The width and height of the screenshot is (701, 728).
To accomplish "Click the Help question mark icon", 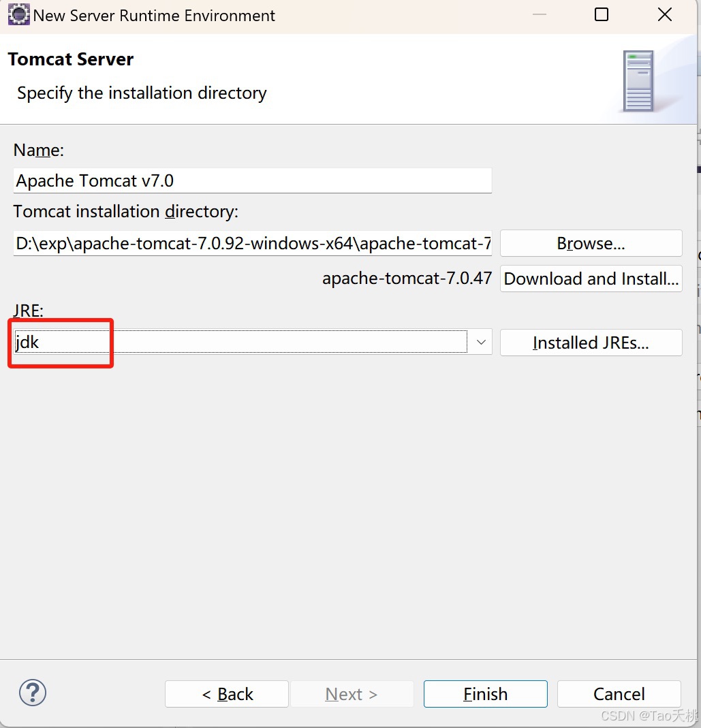I will coord(33,693).
